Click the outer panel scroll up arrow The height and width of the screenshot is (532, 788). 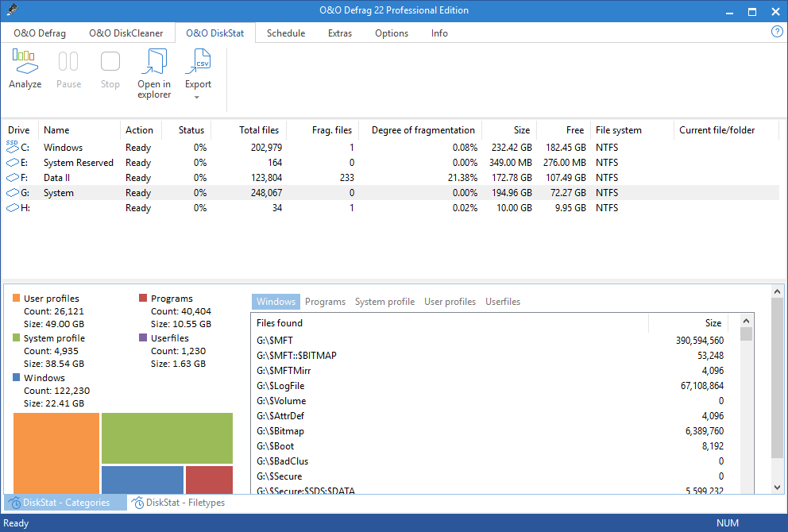(x=777, y=291)
